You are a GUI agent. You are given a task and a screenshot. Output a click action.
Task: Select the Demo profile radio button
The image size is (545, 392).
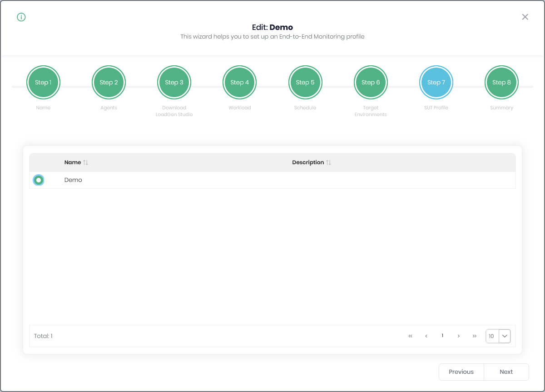39,180
